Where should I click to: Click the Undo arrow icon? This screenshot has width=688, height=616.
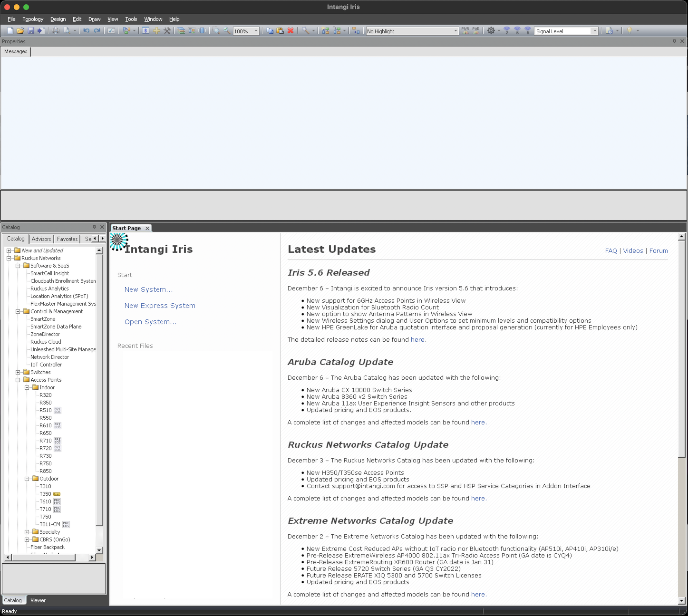point(87,31)
